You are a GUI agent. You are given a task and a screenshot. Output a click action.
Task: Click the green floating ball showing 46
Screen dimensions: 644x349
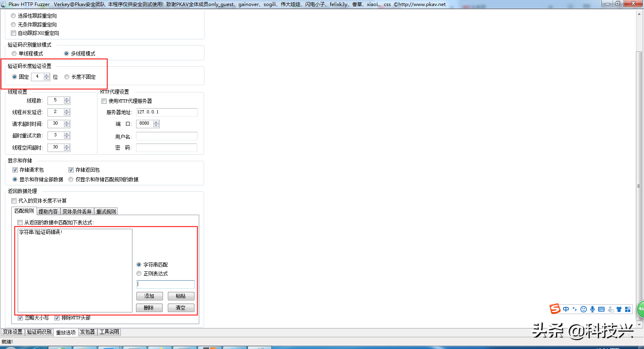coord(640,309)
